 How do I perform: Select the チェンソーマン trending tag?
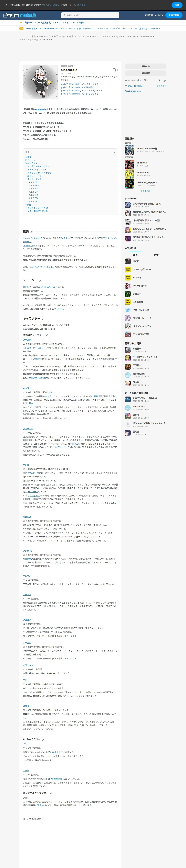tap(68, 29)
